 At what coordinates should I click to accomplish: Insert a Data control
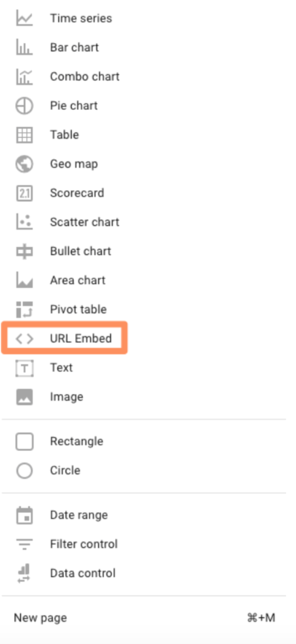click(x=83, y=573)
